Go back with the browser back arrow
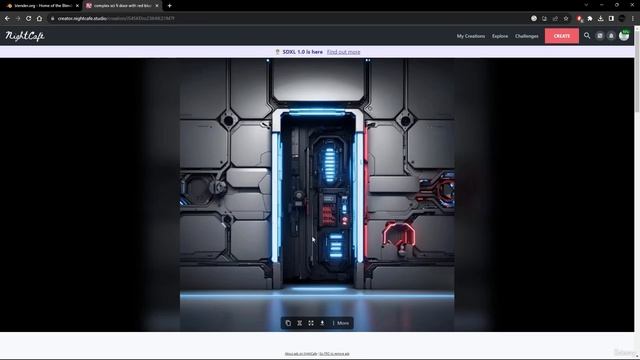 7,18
